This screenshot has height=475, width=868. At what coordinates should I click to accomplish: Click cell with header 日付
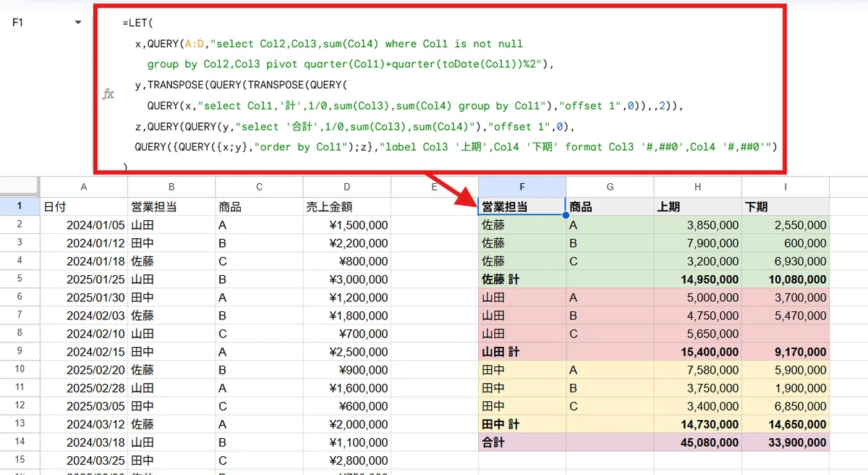click(x=84, y=206)
